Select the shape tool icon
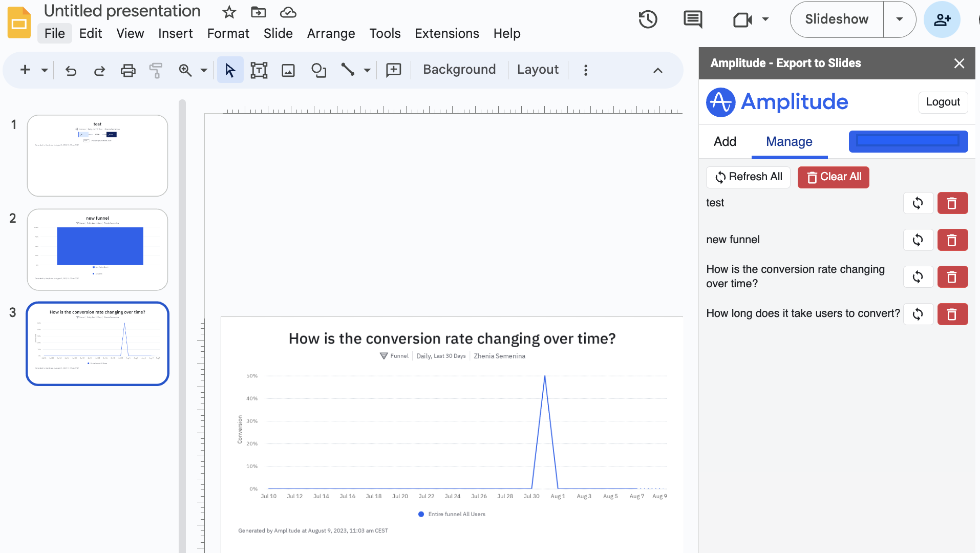Image resolution: width=980 pixels, height=553 pixels. pyautogui.click(x=318, y=70)
